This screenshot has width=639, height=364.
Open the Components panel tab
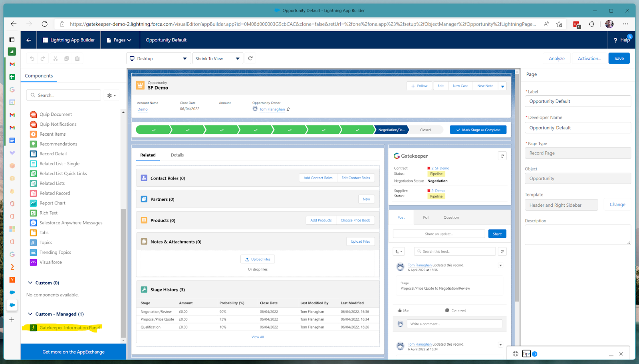tap(39, 76)
